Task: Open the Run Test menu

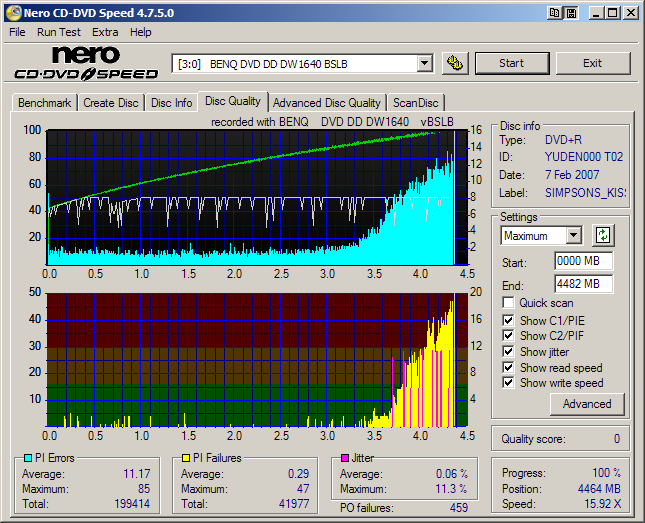Action: pyautogui.click(x=59, y=32)
